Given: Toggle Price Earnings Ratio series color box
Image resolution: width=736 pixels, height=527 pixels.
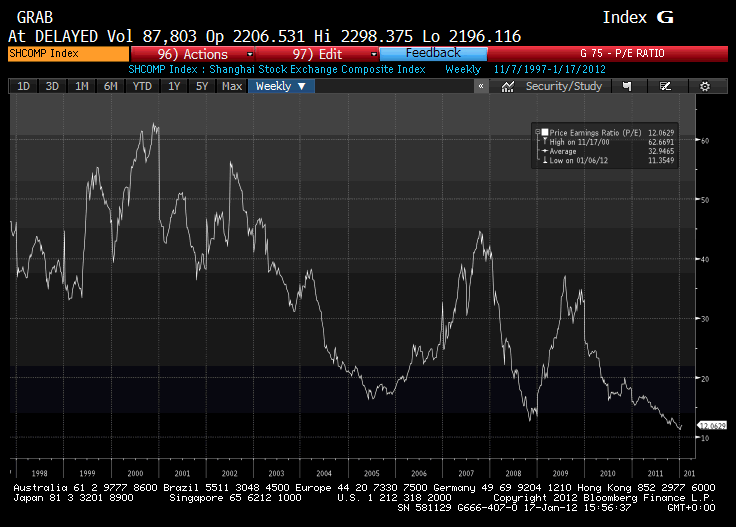Looking at the screenshot, I should pos(545,132).
